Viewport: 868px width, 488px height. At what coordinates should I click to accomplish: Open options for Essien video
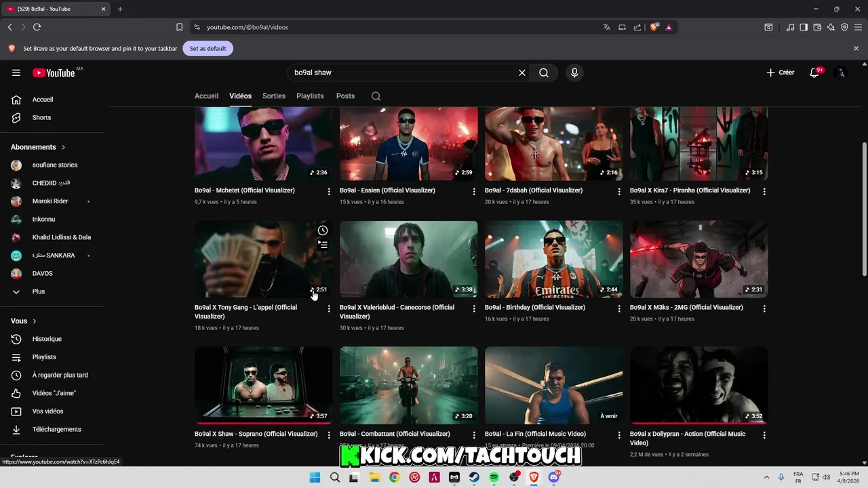coord(474,192)
